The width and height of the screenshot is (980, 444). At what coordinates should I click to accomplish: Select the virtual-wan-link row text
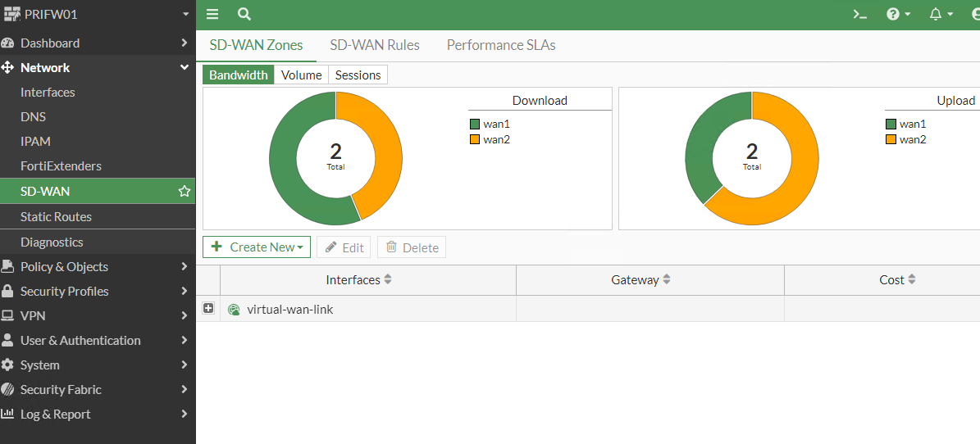pos(290,309)
